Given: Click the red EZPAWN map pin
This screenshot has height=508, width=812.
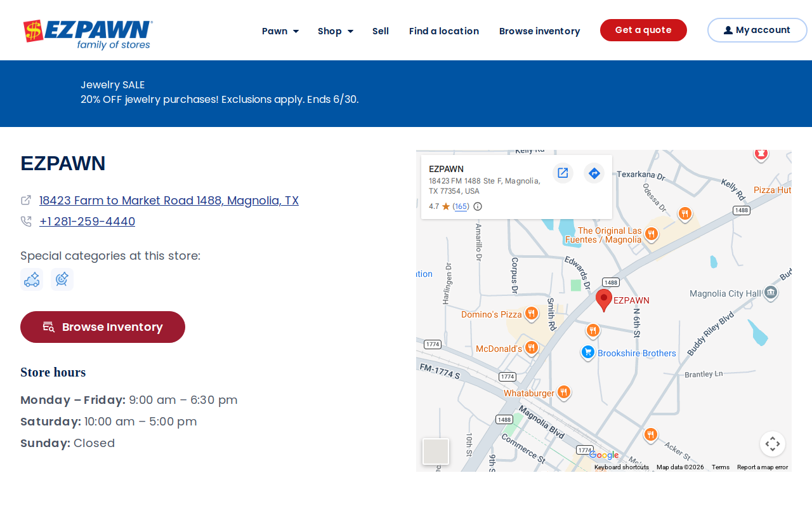Looking at the screenshot, I should tap(604, 300).
